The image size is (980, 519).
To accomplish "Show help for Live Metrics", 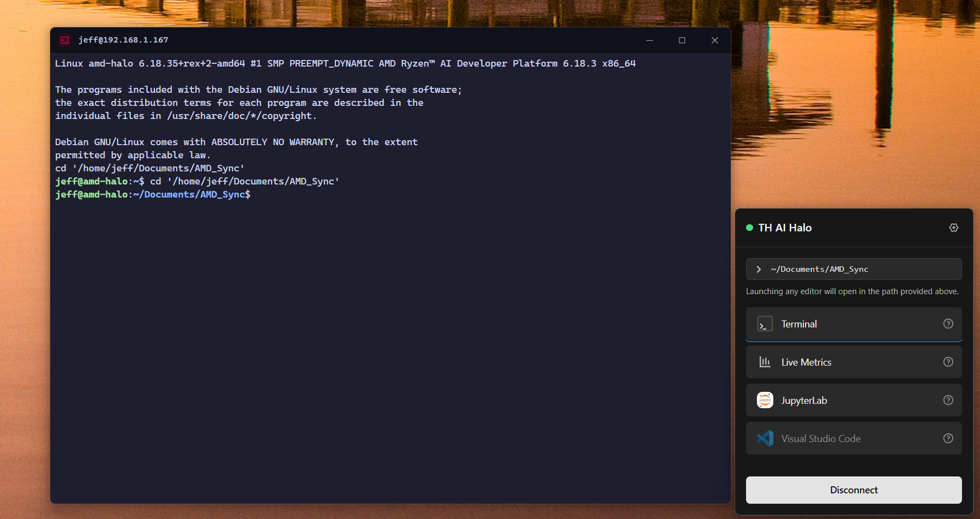I will (x=948, y=362).
